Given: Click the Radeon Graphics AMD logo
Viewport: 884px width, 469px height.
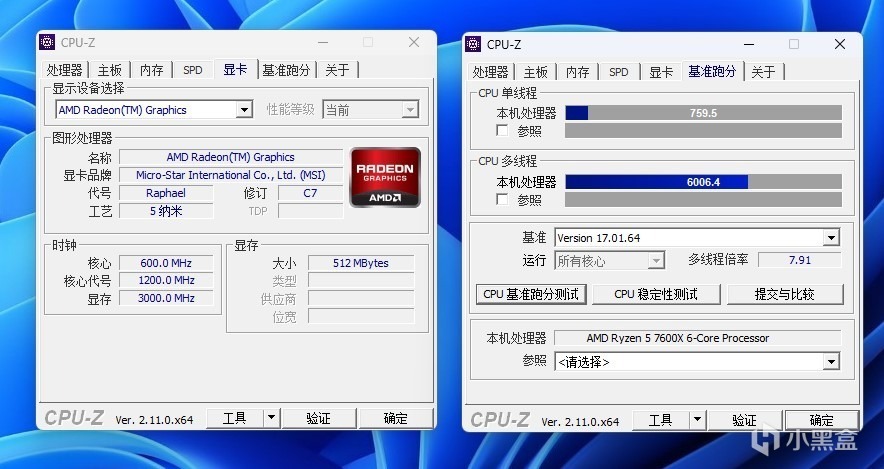Looking at the screenshot, I should (385, 177).
